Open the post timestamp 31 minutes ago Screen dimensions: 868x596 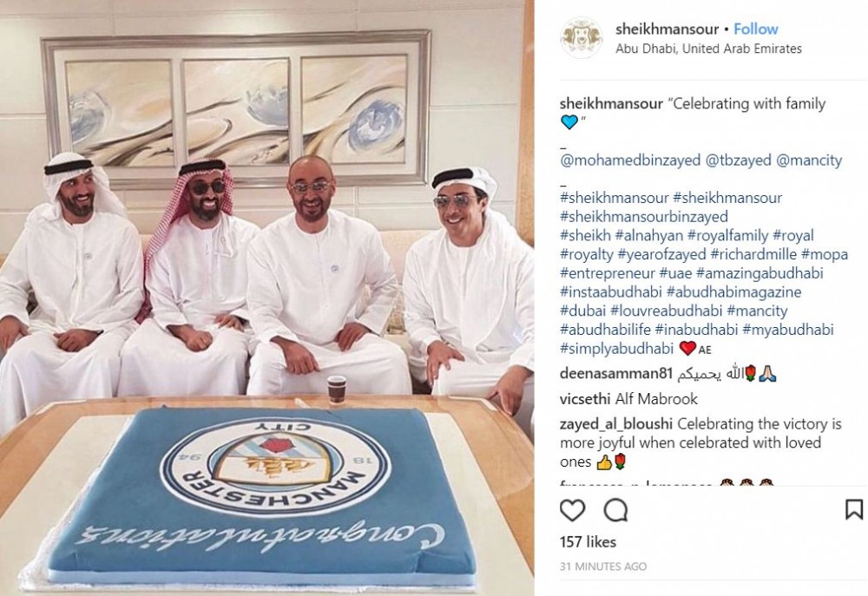(x=603, y=567)
